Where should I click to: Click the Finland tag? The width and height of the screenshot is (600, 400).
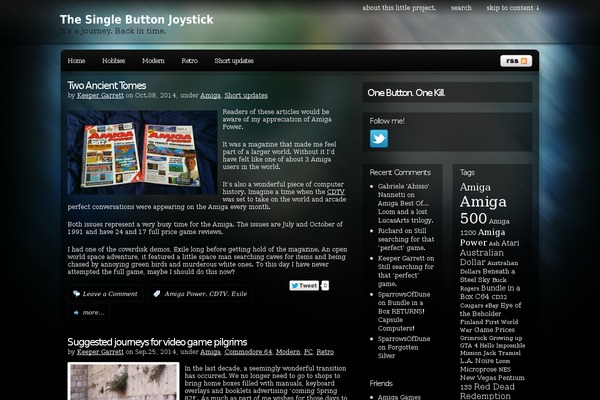click(x=470, y=322)
